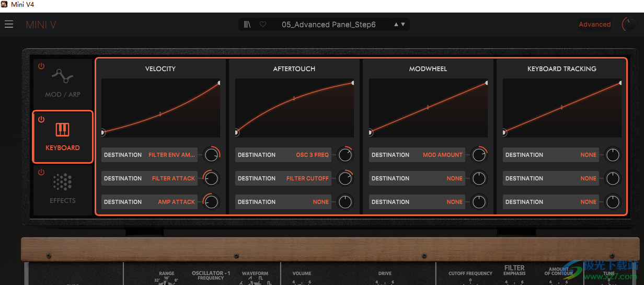Click Aftertouch curve midpoint handle
This screenshot has height=285, width=644.
tap(294, 98)
